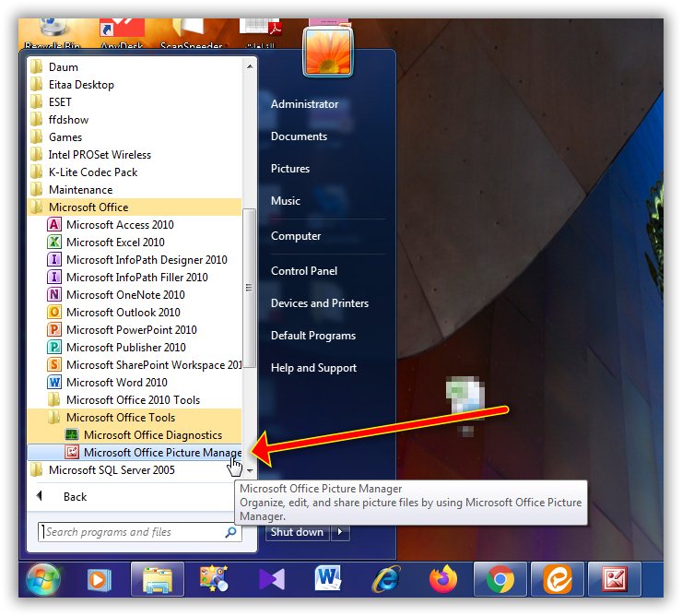682x616 pixels.
Task: Launch Microsoft Excel 2010
Action: click(x=115, y=243)
